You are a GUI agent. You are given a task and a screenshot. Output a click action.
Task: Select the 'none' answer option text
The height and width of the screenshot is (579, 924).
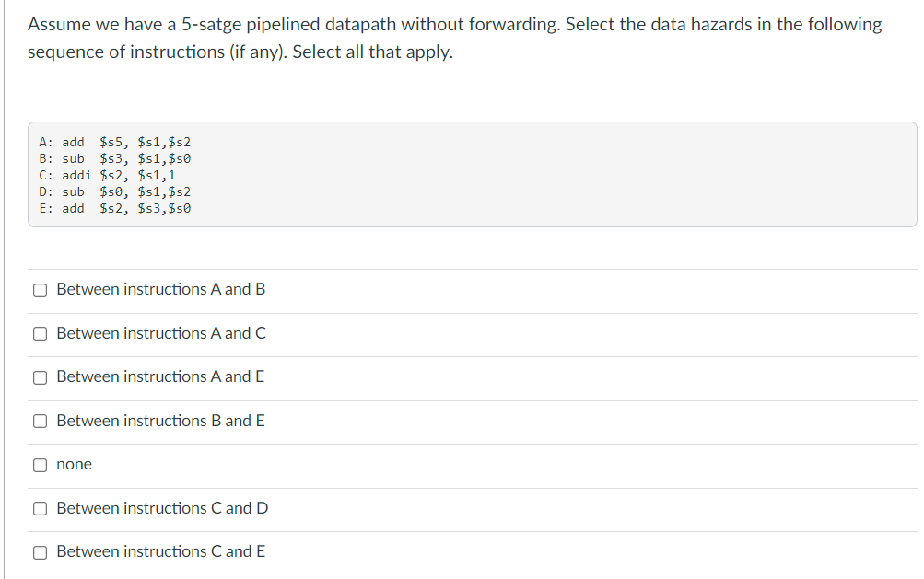pyautogui.click(x=75, y=465)
